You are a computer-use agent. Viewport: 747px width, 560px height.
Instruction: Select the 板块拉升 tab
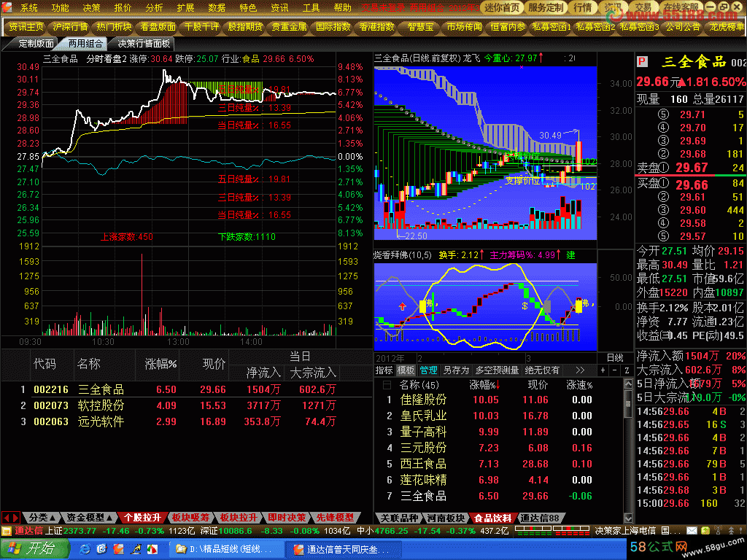[239, 518]
